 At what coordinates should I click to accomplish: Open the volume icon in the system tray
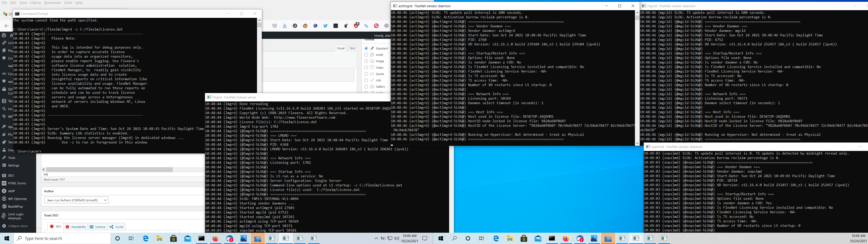click(397, 238)
